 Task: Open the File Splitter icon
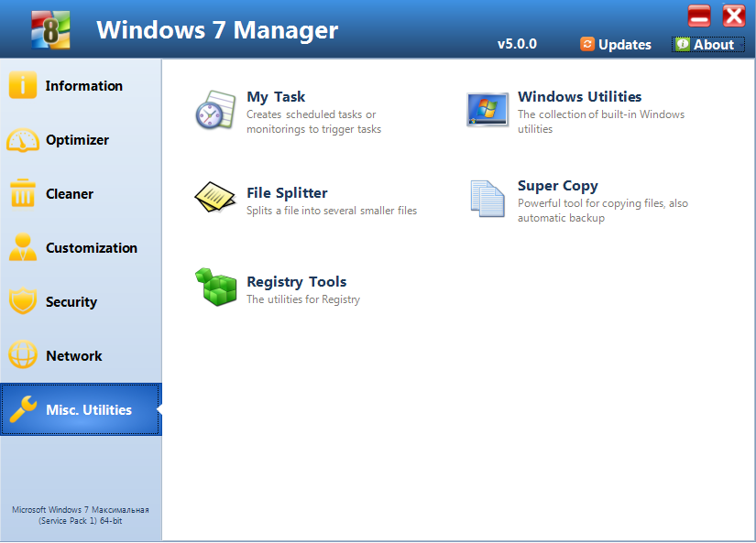click(215, 198)
